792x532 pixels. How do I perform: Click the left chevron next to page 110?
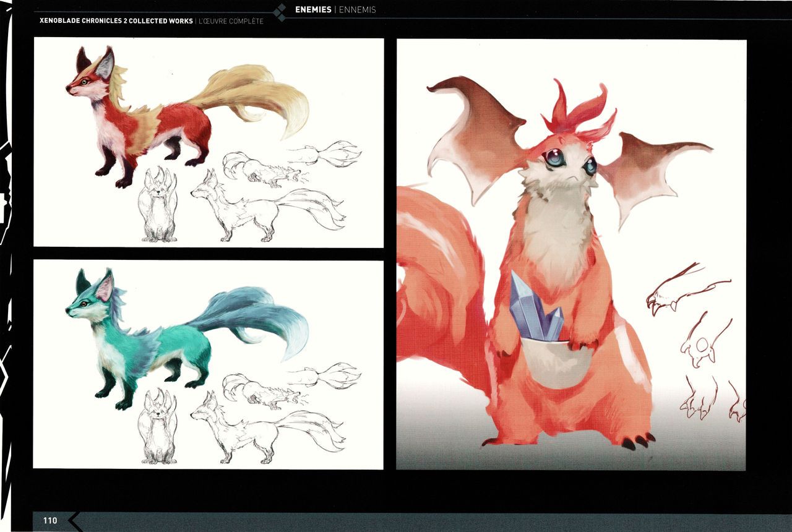pyautogui.click(x=75, y=521)
